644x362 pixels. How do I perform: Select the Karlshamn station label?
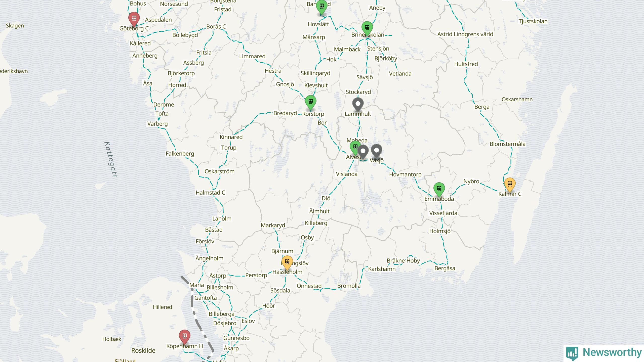tap(382, 269)
